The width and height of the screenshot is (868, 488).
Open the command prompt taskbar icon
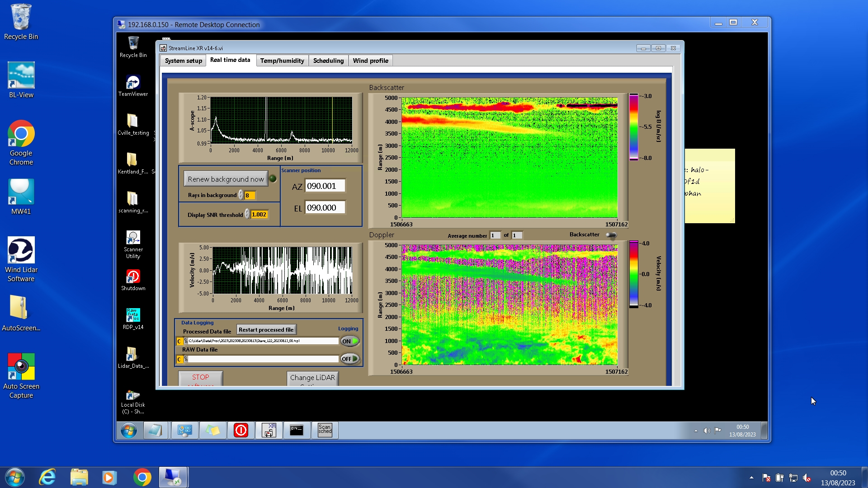pyautogui.click(x=297, y=430)
